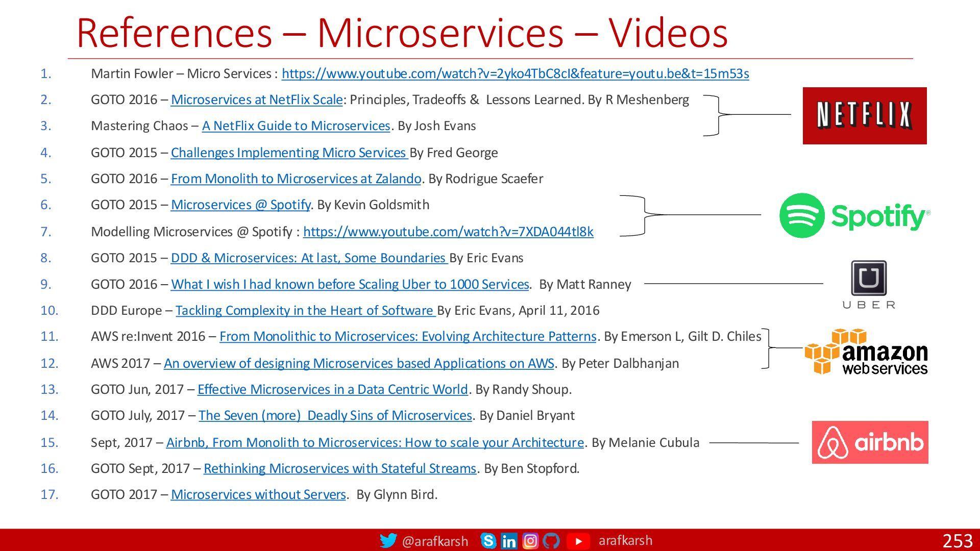Click 'By Peter Dalbhanjan' text
The width and height of the screenshot is (980, 551).
[620, 363]
